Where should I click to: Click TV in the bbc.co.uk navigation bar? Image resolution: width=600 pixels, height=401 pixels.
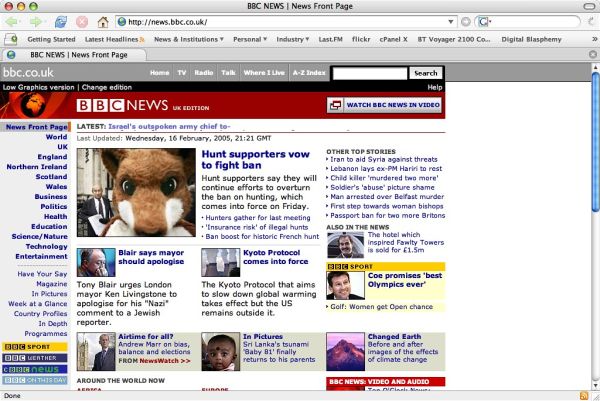point(182,73)
